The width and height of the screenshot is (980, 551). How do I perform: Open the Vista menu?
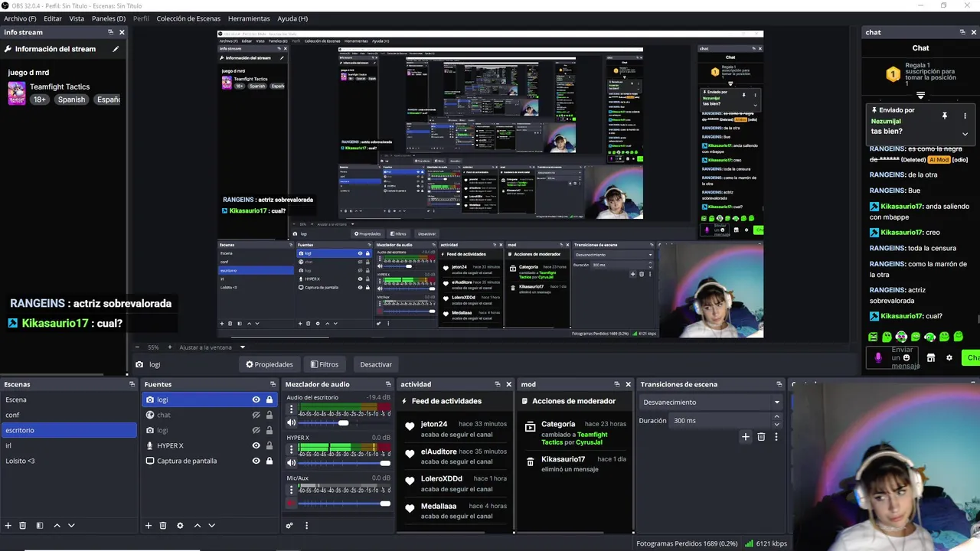click(77, 18)
